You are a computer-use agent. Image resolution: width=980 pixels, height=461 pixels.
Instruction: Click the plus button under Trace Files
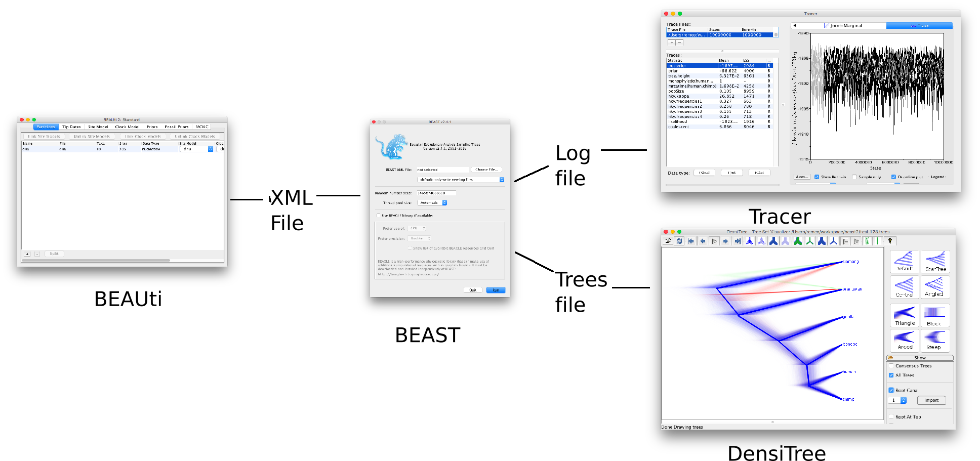tap(672, 43)
